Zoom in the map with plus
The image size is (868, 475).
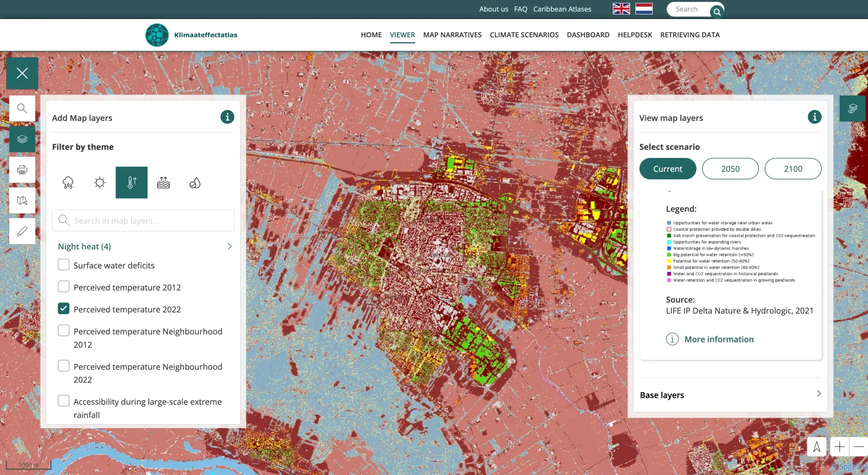tap(840, 447)
